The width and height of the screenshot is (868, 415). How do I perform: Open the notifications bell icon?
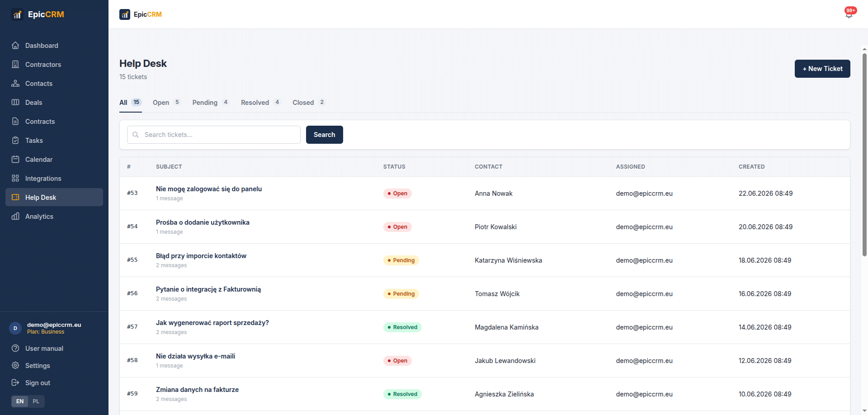tap(849, 14)
